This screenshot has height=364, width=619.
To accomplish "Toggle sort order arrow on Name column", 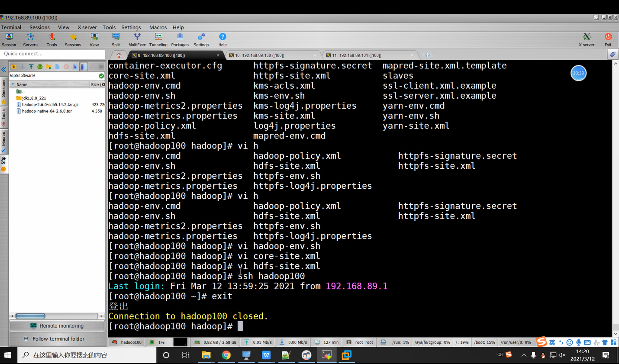I will point(13,84).
